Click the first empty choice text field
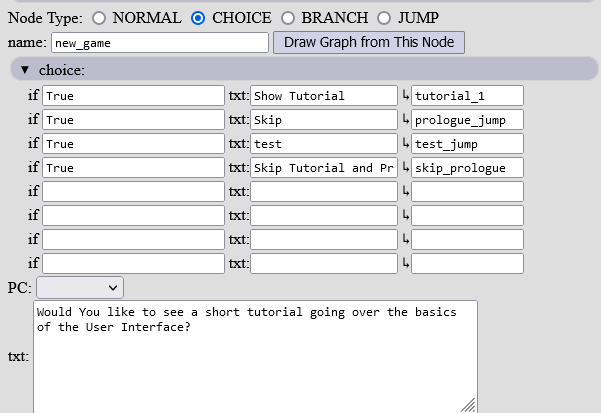This screenshot has height=413, width=601. pyautogui.click(x=324, y=191)
